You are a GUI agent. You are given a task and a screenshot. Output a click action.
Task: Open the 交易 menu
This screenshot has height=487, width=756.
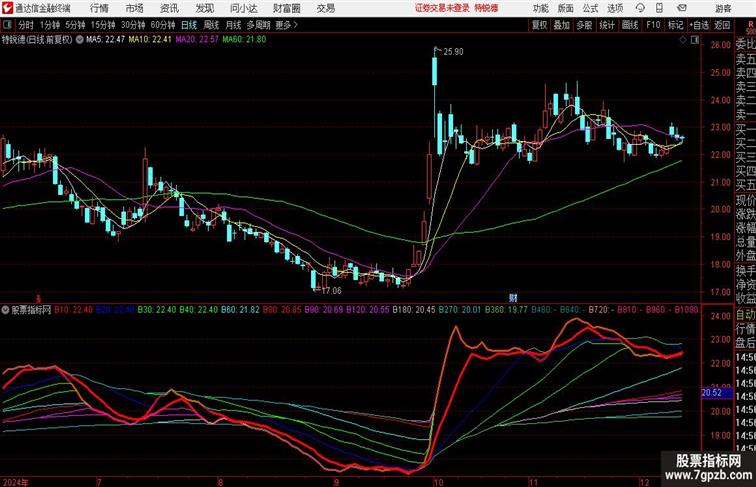(326, 8)
